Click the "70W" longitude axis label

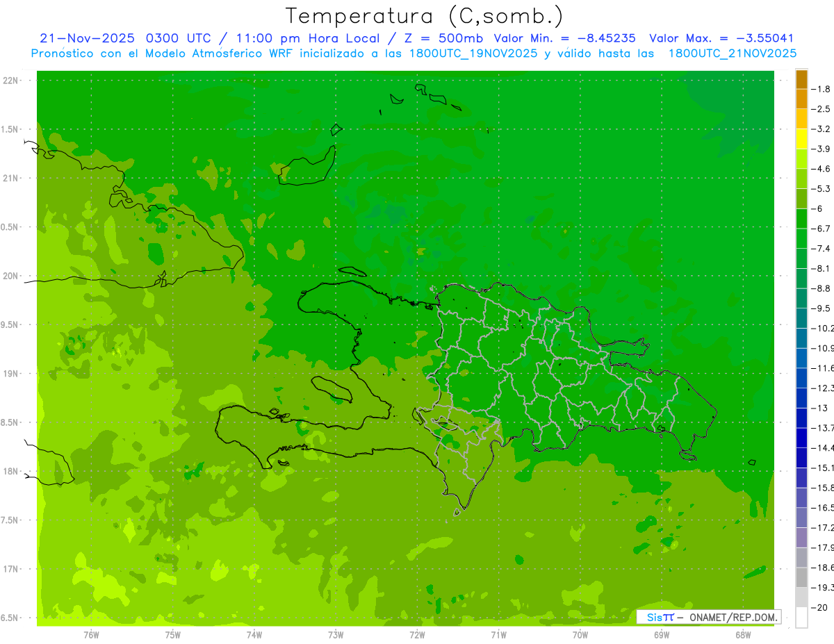[x=580, y=634]
